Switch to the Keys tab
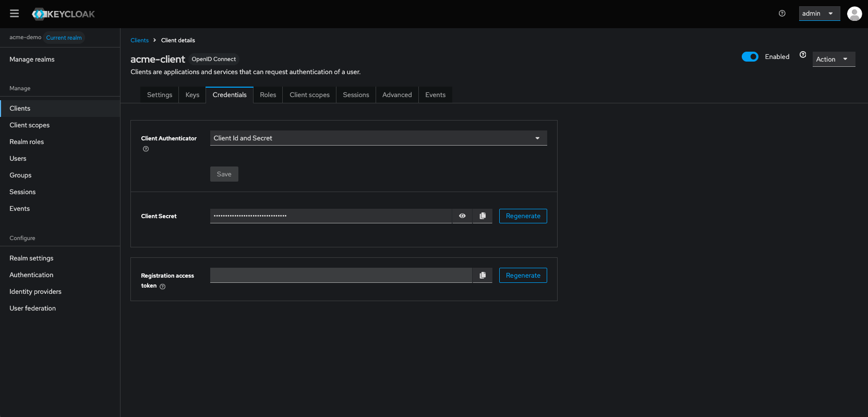 [192, 95]
